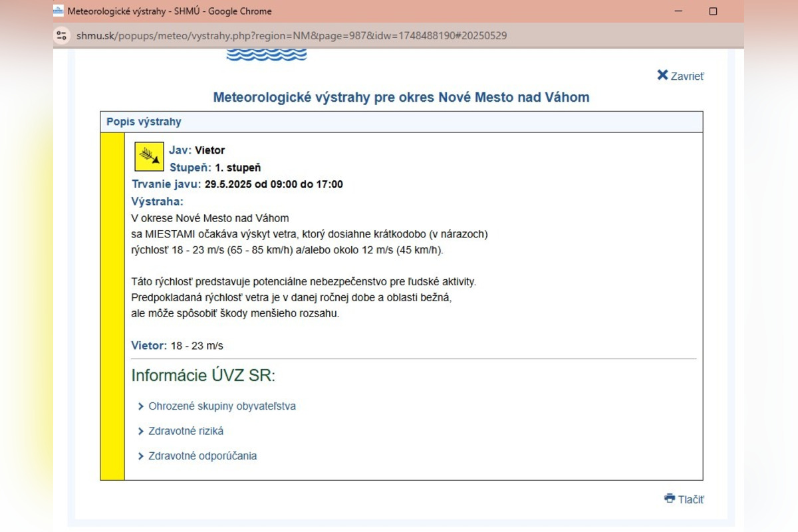Viewport: 798px width, 532px height.
Task: Minimize the Chrome popup window
Action: 679,11
